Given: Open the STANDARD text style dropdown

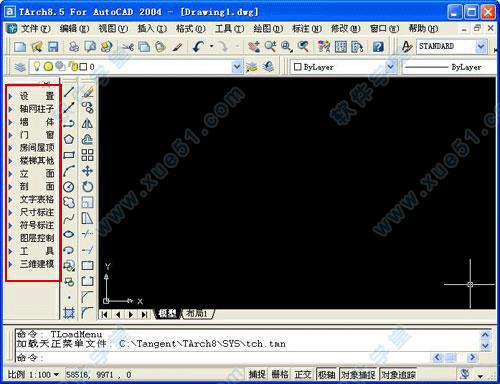Looking at the screenshot, I should 481,46.
